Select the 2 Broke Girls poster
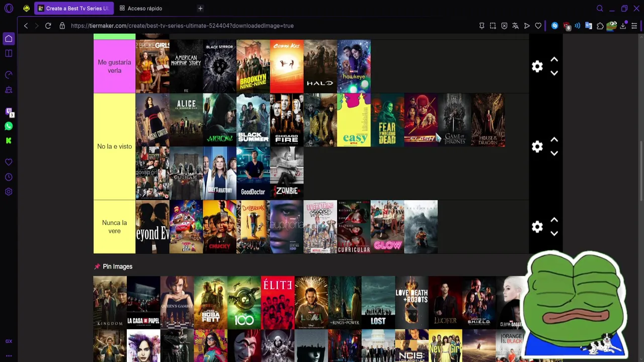The height and width of the screenshot is (362, 644). coord(152,66)
